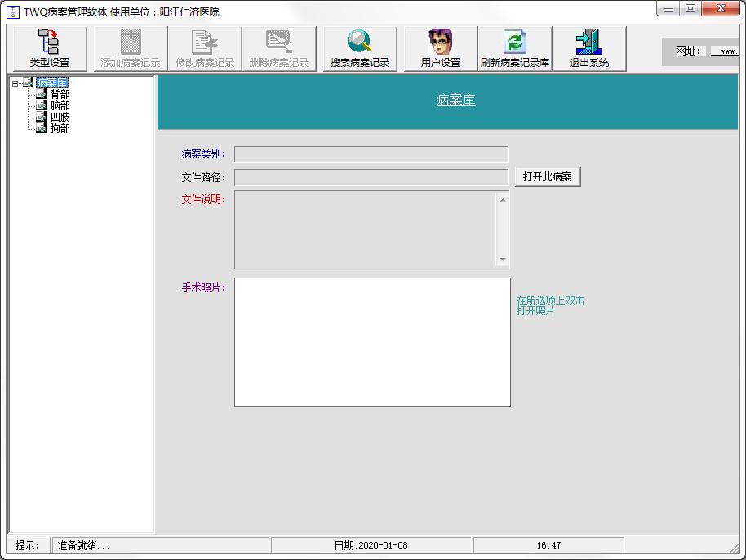This screenshot has height=560, width=746.
Task: Click the 脑部 node icon
Action: click(x=42, y=105)
